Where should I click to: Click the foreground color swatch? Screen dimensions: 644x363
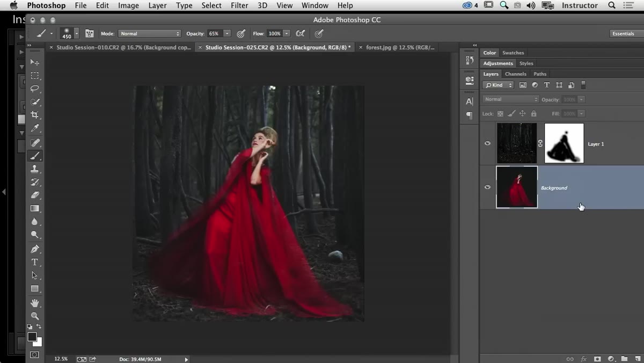point(32,337)
